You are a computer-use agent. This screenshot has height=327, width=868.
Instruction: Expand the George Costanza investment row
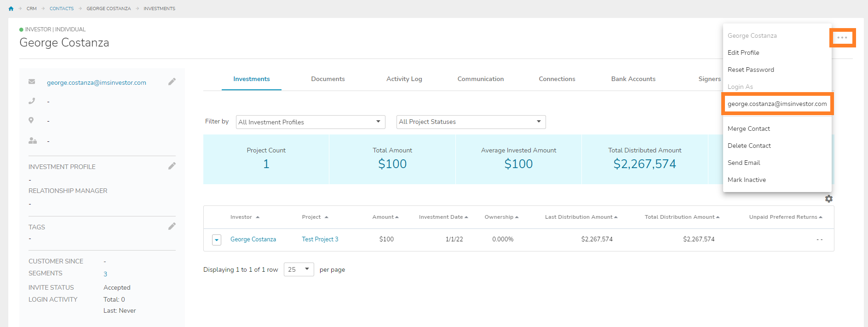(x=217, y=240)
